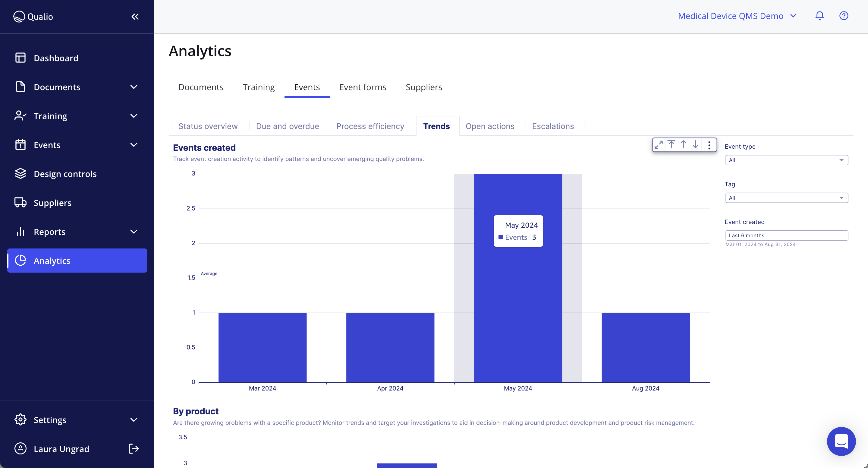Image resolution: width=868 pixels, height=468 pixels.
Task: Open the Reports section
Action: click(x=49, y=232)
